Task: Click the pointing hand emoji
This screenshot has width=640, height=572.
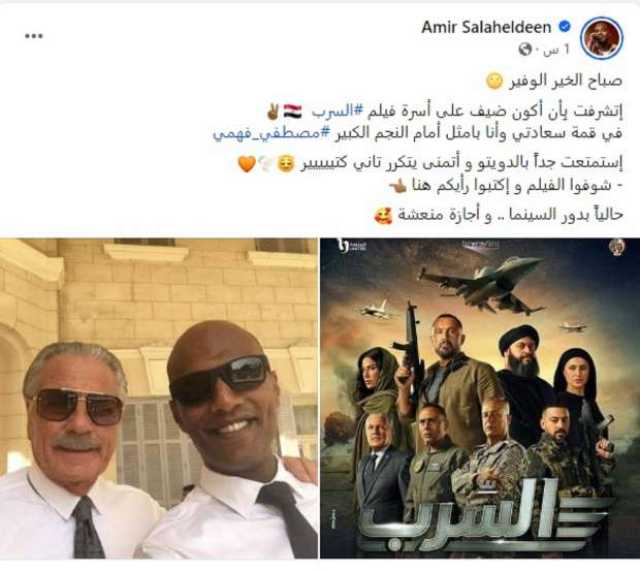Action: tap(398, 187)
